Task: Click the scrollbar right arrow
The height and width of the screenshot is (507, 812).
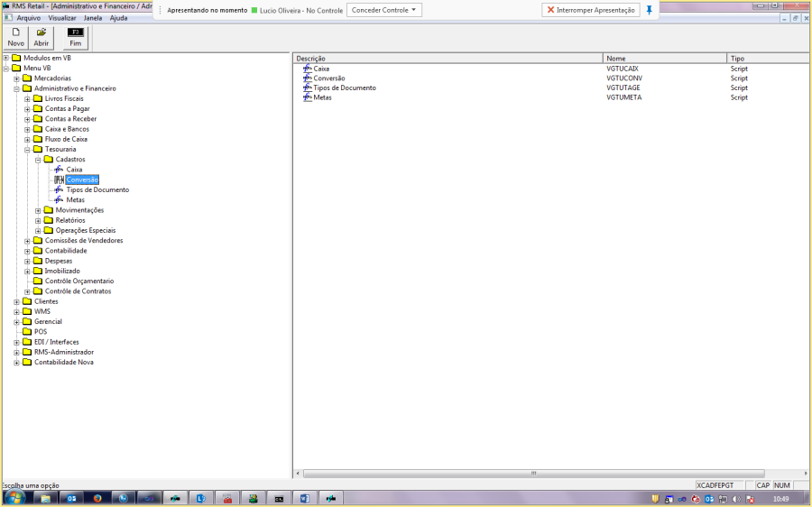Action: tap(806, 474)
